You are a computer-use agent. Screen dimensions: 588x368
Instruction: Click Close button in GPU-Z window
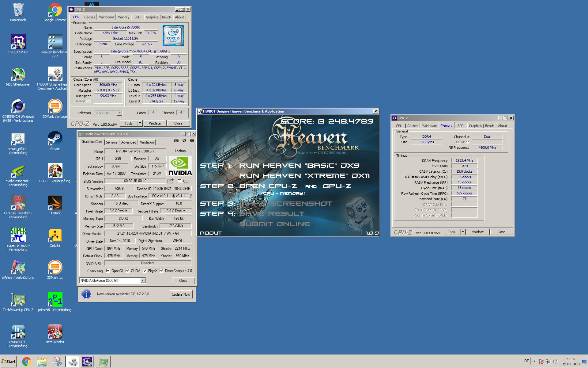coord(183,280)
